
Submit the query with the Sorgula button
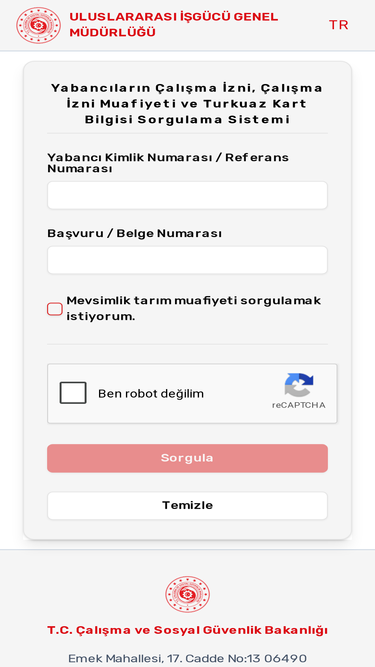click(187, 458)
